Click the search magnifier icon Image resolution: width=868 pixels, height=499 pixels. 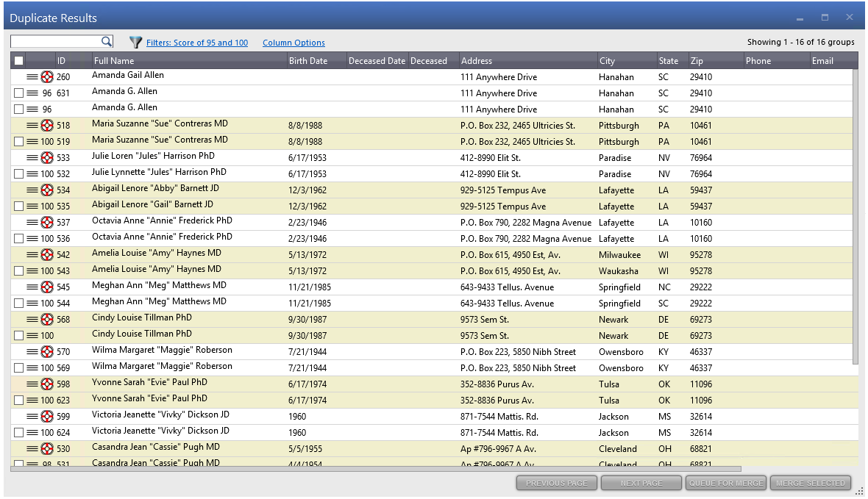[x=106, y=41]
